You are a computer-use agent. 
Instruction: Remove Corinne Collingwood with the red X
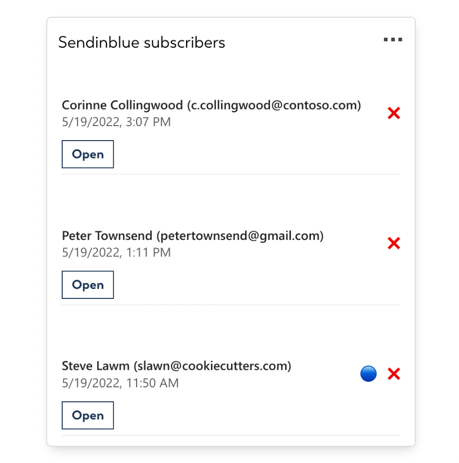[394, 113]
